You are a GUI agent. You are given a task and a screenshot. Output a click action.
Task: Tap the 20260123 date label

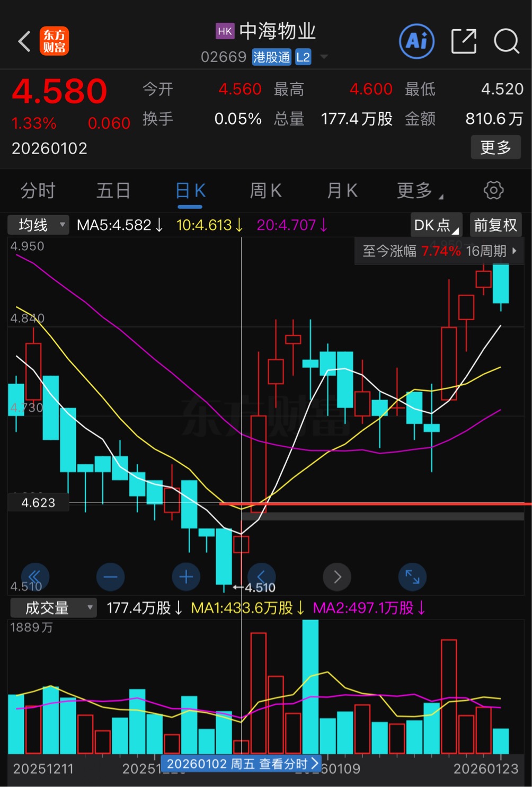(486, 769)
